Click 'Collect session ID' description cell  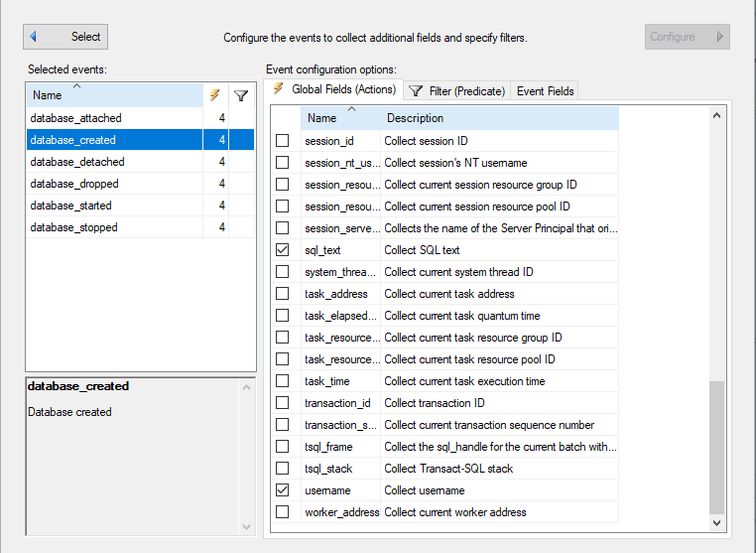click(x=499, y=141)
